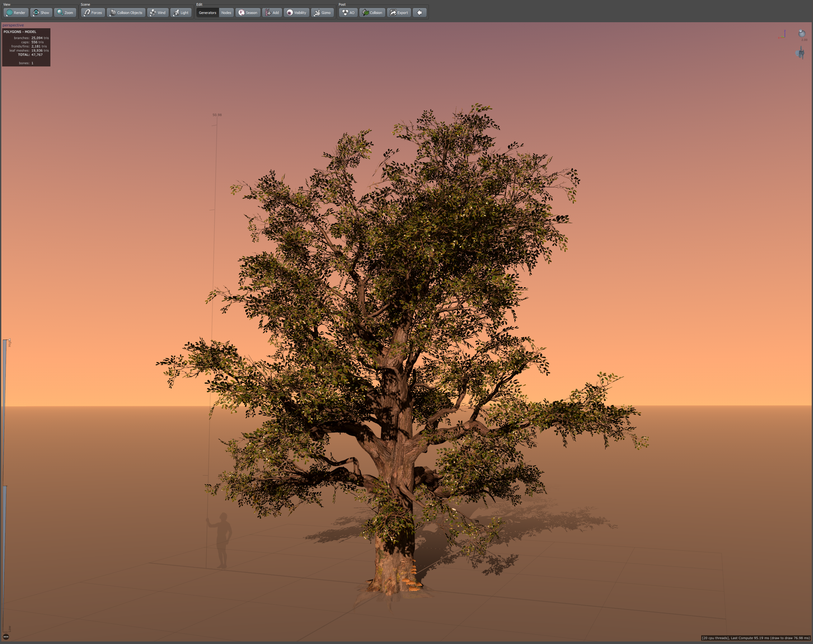Toggle the scene Light control
Image resolution: width=813 pixels, height=644 pixels.
tap(181, 12)
